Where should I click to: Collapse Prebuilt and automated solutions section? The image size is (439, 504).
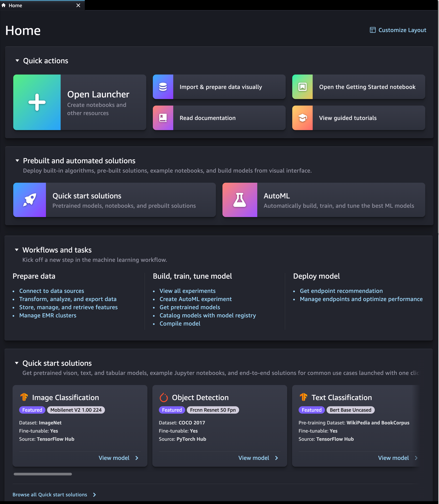pos(17,161)
